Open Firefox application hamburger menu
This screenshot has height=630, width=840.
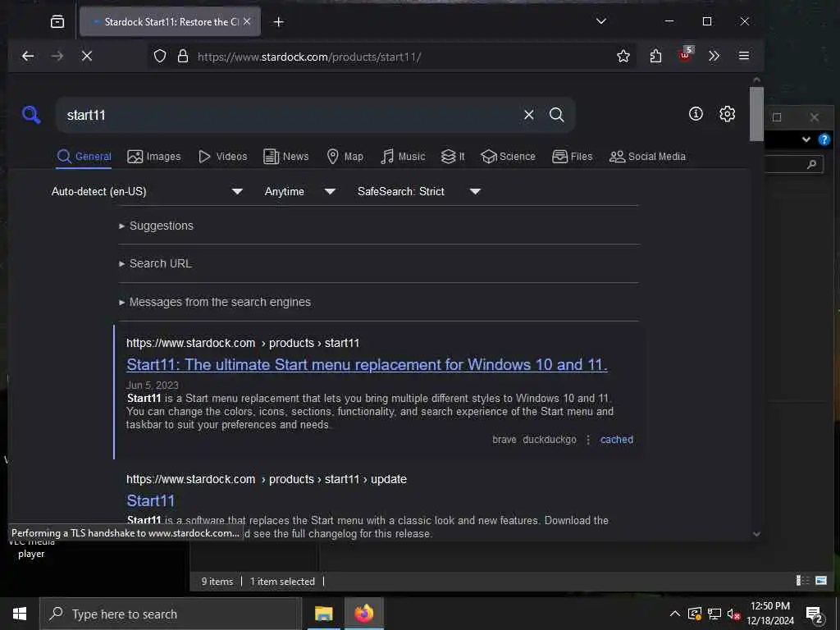(743, 56)
